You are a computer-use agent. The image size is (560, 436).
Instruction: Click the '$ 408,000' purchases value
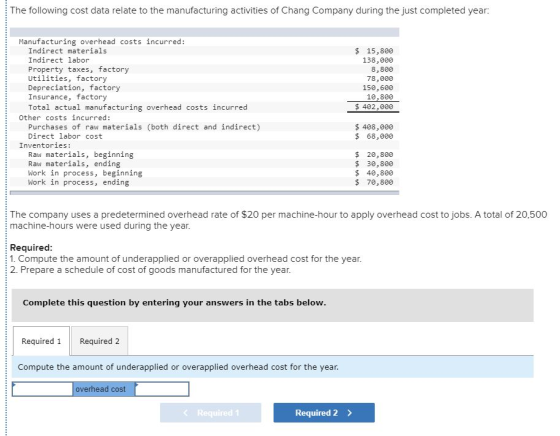point(374,127)
